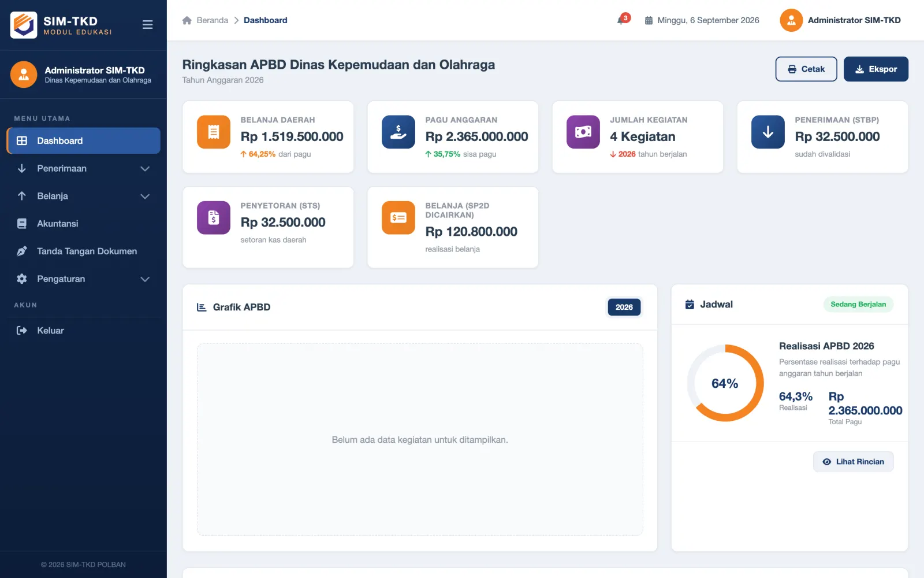Click the Belum ada data kegiatan message
Image resolution: width=924 pixels, height=578 pixels.
pos(420,440)
